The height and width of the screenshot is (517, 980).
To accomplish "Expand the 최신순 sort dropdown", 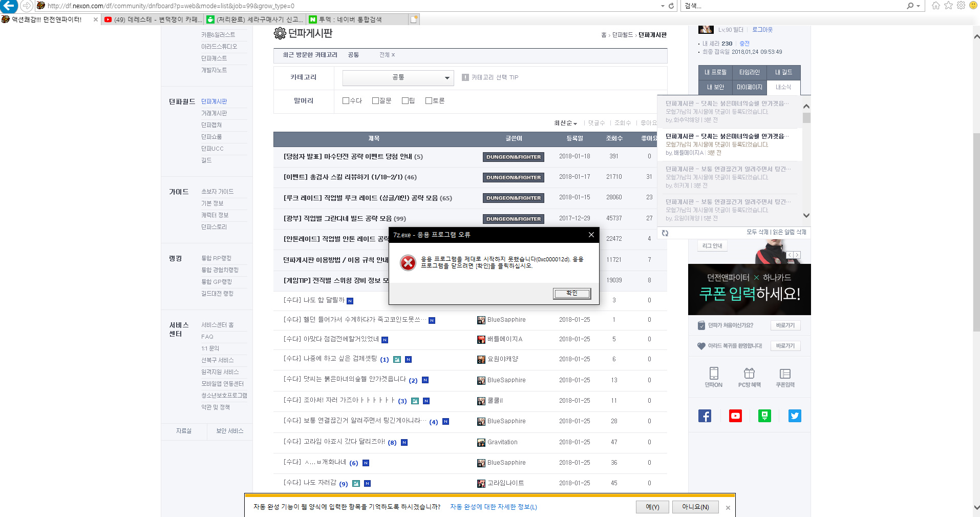I will pyautogui.click(x=565, y=123).
